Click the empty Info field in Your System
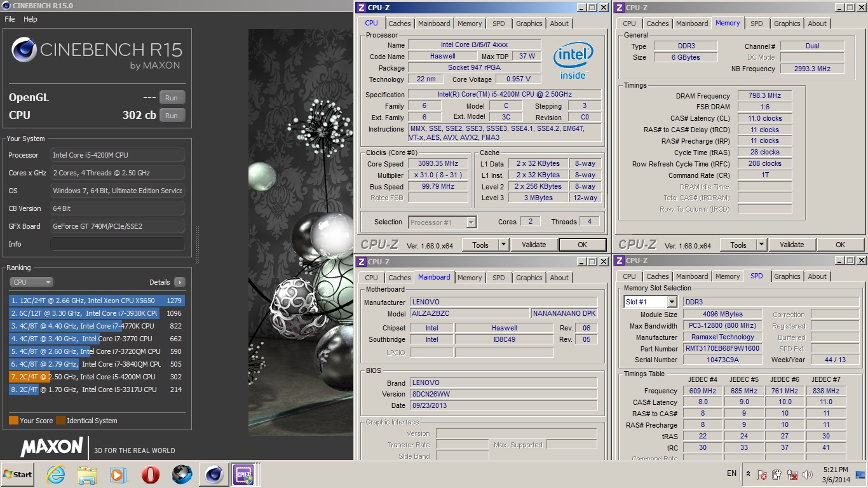The image size is (868, 488). click(118, 244)
